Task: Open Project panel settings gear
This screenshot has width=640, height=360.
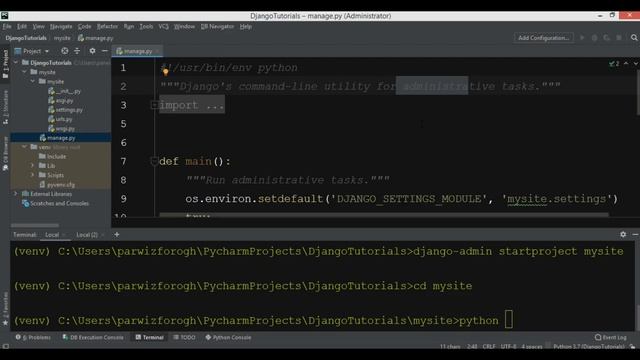Action: pyautogui.click(x=92, y=51)
